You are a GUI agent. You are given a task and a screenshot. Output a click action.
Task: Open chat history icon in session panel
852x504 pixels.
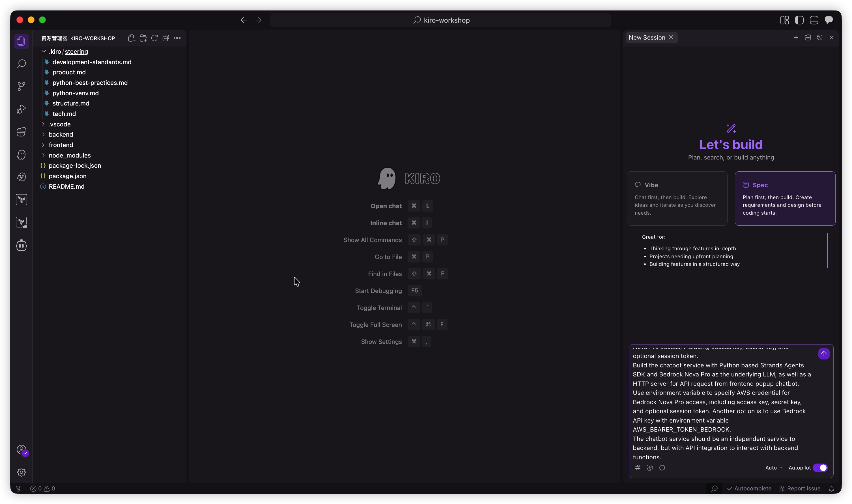[x=819, y=37]
